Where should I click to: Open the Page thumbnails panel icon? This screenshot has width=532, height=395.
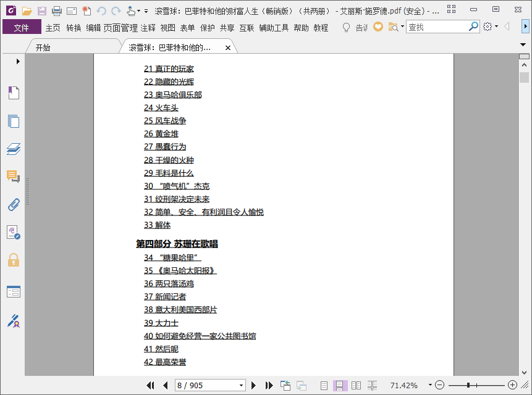tap(14, 121)
